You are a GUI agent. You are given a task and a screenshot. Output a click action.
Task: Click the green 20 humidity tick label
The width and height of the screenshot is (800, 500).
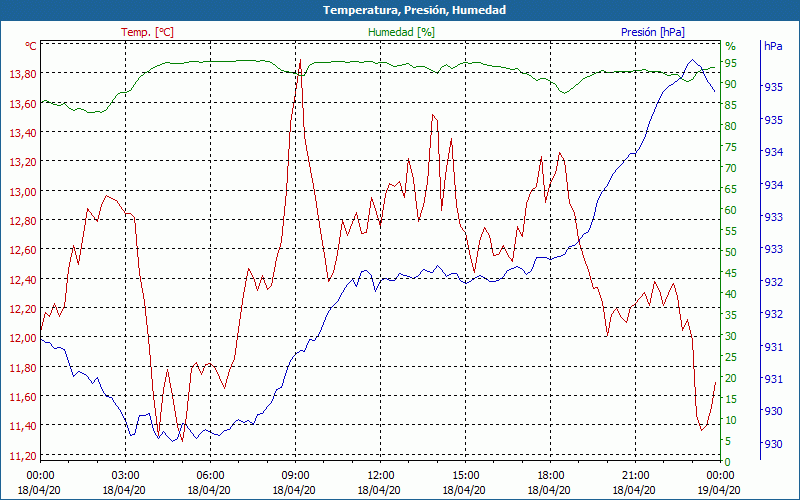point(731,378)
